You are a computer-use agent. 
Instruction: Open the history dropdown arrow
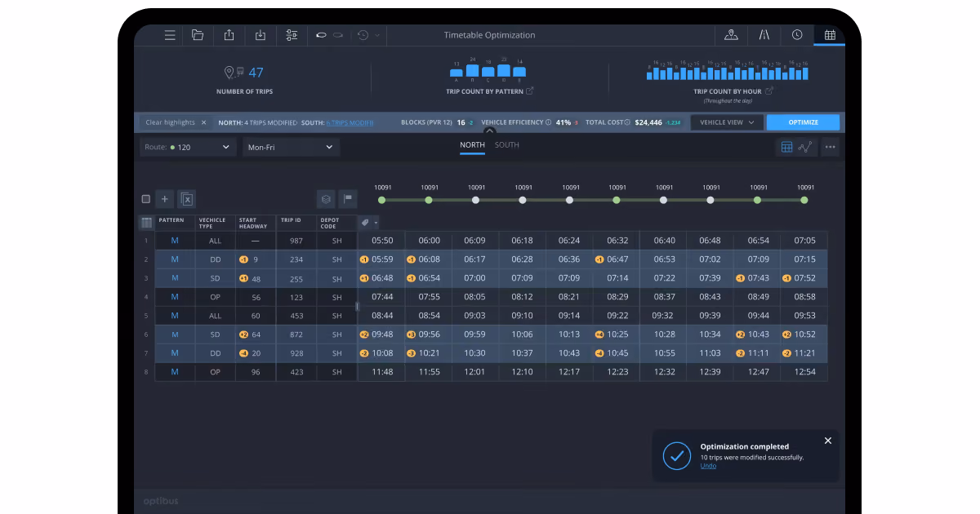(376, 35)
